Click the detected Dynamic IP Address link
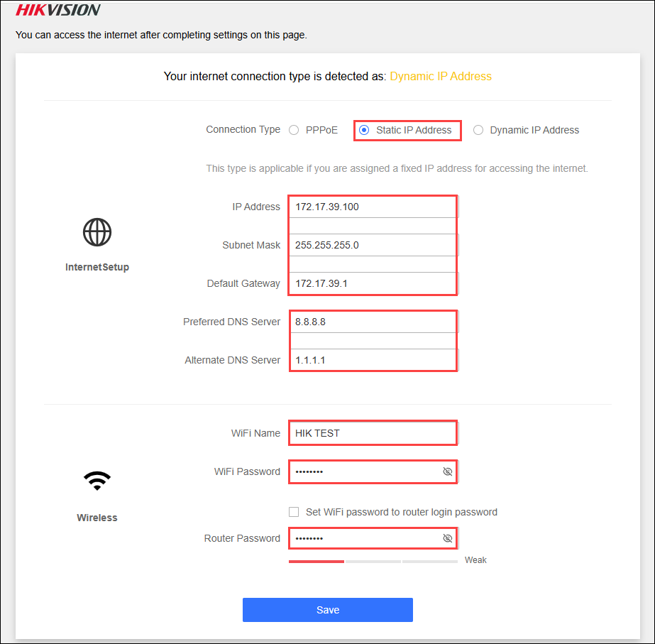The height and width of the screenshot is (644, 655). pyautogui.click(x=441, y=76)
